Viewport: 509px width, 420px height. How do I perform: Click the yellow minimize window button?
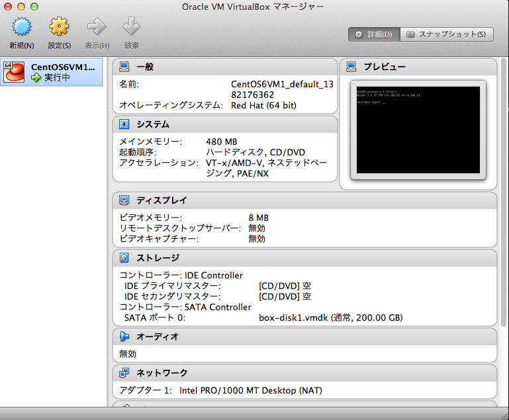21,7
